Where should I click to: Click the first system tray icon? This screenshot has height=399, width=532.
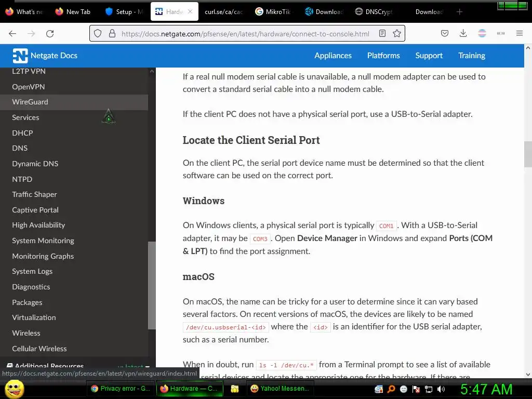(x=379, y=389)
